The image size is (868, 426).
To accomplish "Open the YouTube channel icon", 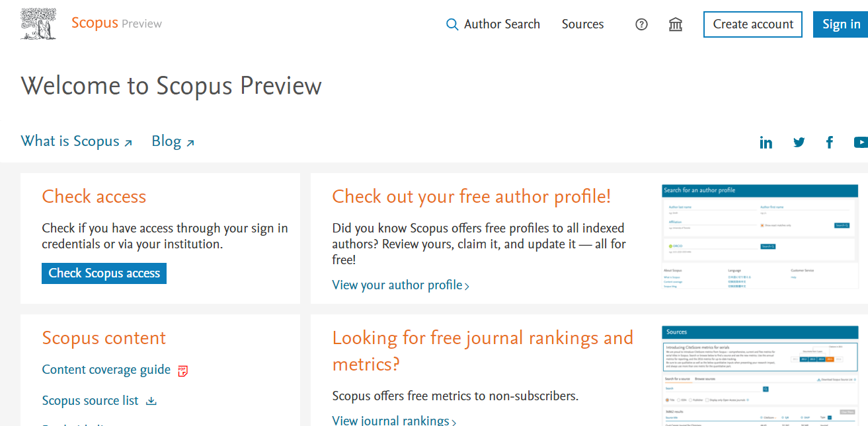I will [x=859, y=141].
